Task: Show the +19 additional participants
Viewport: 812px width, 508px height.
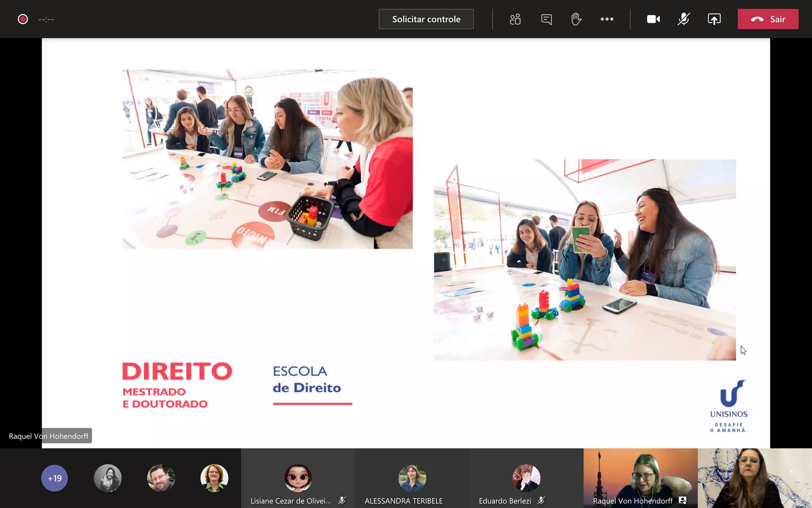Action: coord(54,478)
